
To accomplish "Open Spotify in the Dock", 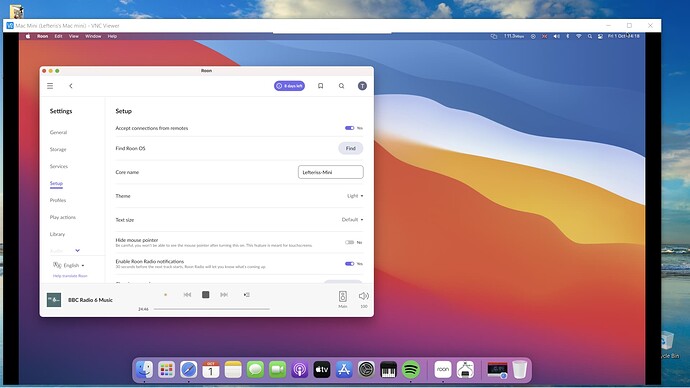I will point(411,370).
